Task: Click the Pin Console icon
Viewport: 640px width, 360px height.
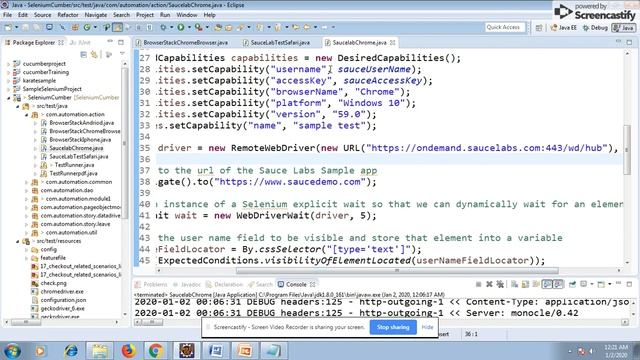Action: [x=572, y=284]
